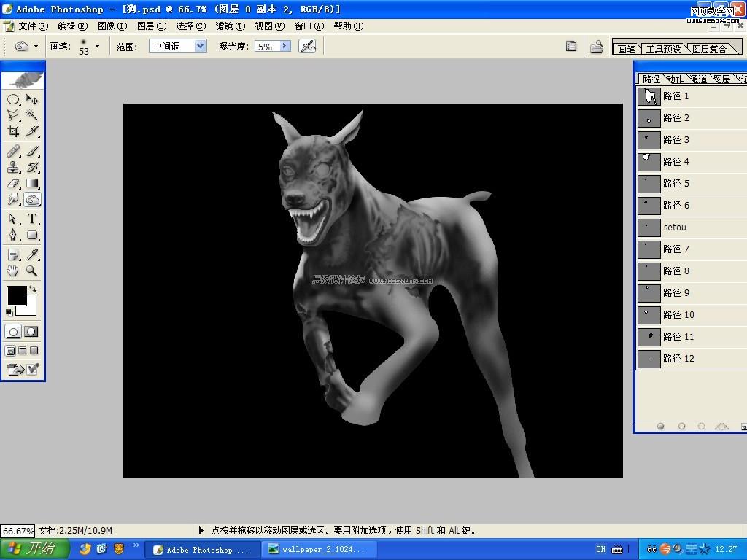Switch to the 通道 panel tab
Screen dimensions: 747x560
click(x=698, y=79)
